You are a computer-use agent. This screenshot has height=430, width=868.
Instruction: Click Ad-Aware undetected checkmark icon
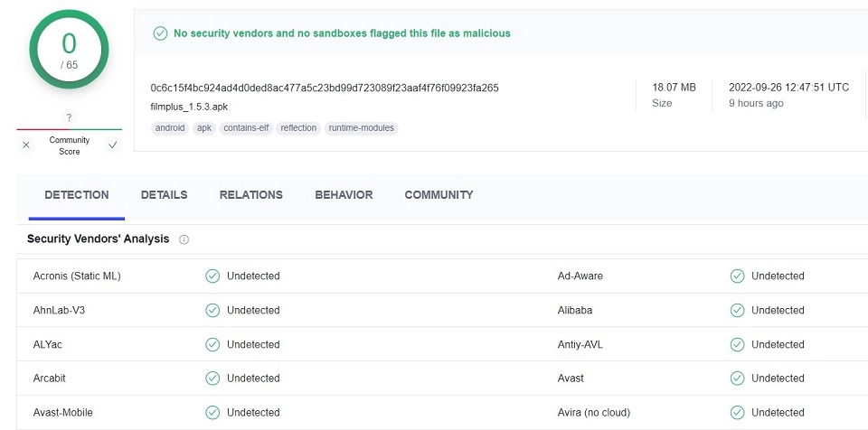pyautogui.click(x=738, y=276)
